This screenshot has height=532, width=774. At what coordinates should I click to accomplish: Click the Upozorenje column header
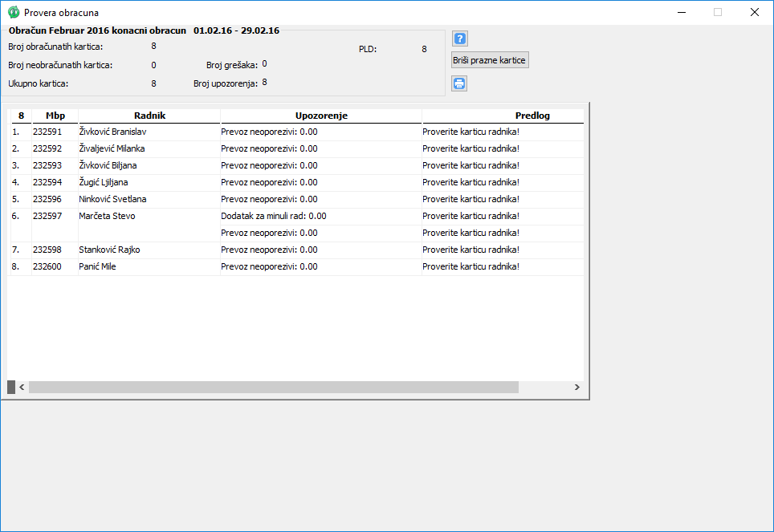pos(321,116)
